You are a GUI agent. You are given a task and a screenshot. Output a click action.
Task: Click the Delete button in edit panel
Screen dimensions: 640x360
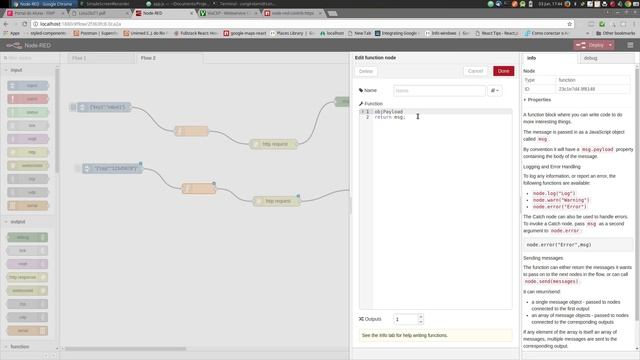pyautogui.click(x=366, y=71)
